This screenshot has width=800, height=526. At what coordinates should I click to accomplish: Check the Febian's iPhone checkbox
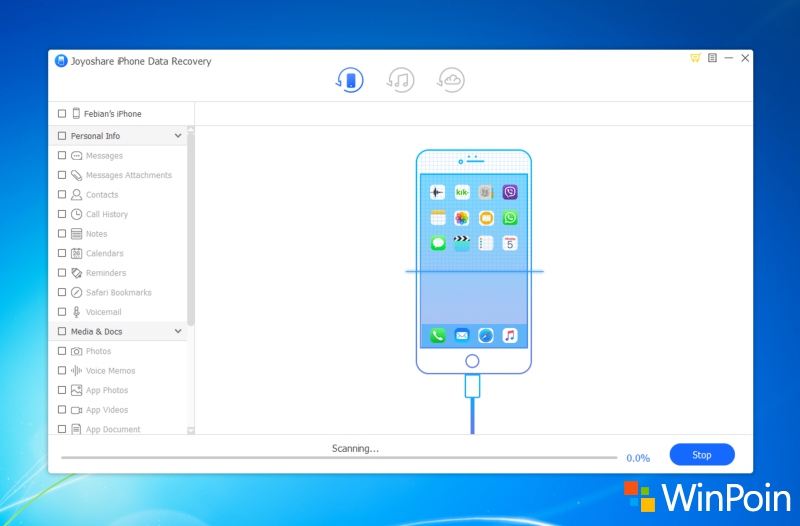[x=62, y=114]
